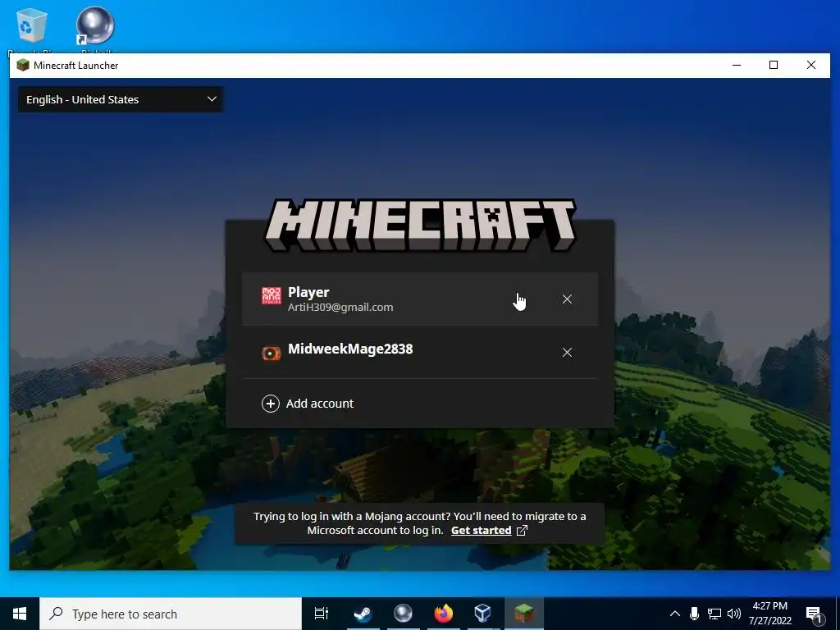Click the silver sphere taskbar icon
Image resolution: width=840 pixels, height=630 pixels.
[x=403, y=614]
